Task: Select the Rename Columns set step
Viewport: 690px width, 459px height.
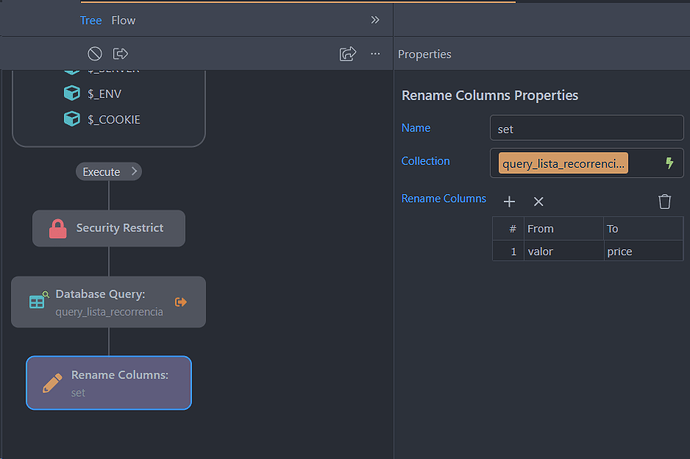Action: click(108, 383)
